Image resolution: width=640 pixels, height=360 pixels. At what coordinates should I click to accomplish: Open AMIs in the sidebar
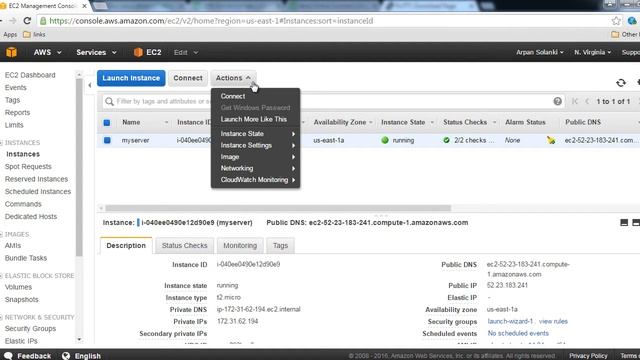tap(13, 246)
